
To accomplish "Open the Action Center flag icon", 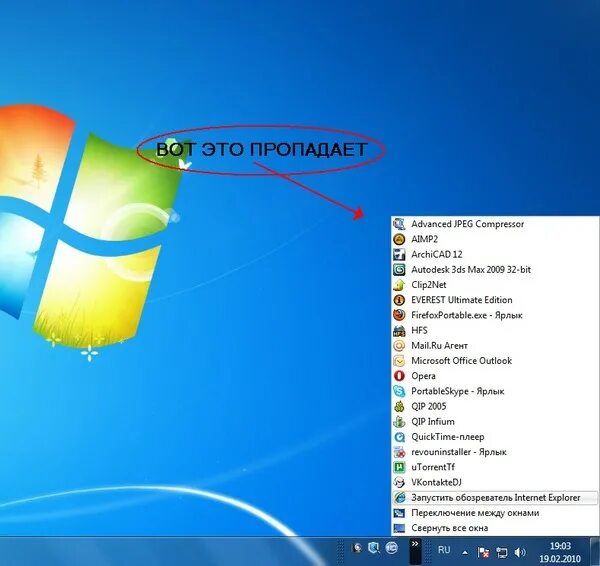I will click(x=483, y=552).
